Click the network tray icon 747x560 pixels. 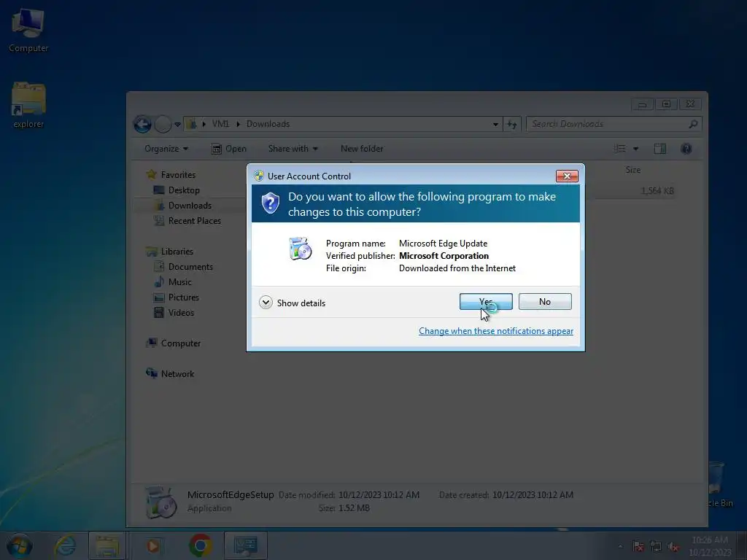[656, 546]
